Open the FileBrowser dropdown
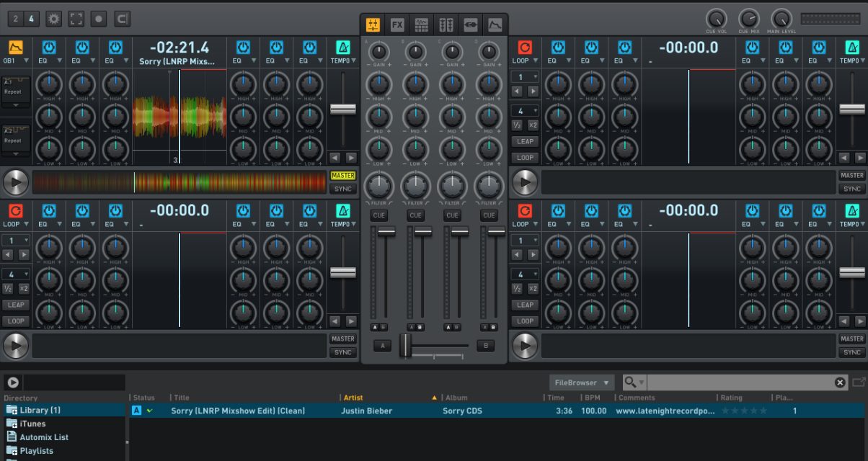The height and width of the screenshot is (461, 868). pos(581,382)
